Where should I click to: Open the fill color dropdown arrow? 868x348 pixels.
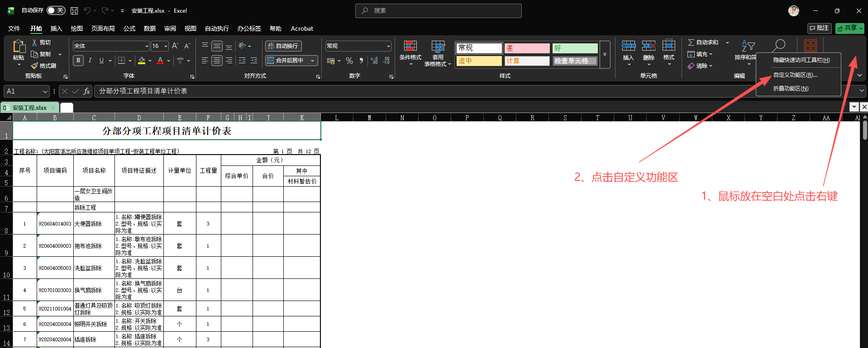tap(150, 61)
